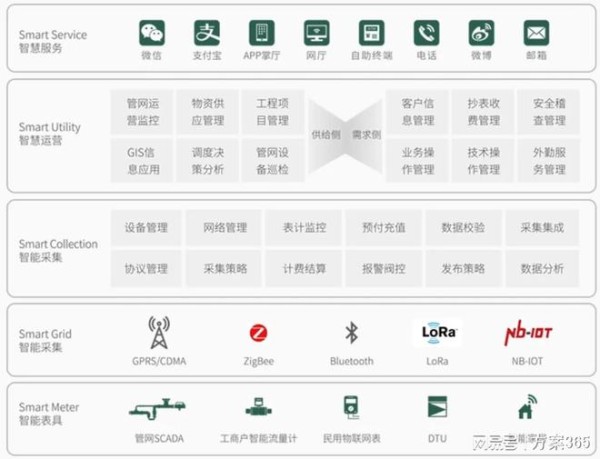Click the 自助终端 text label
The width and height of the screenshot is (600, 459).
click(372, 56)
